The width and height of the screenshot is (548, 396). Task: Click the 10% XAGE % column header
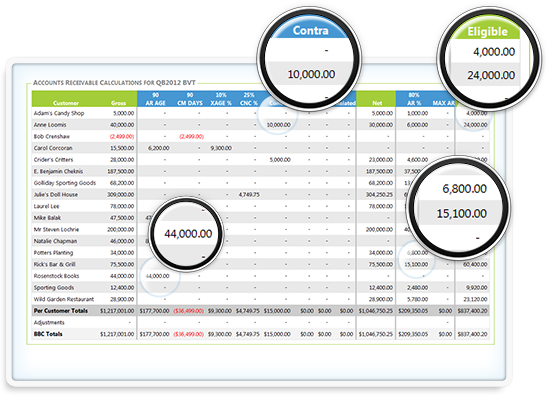point(221,99)
